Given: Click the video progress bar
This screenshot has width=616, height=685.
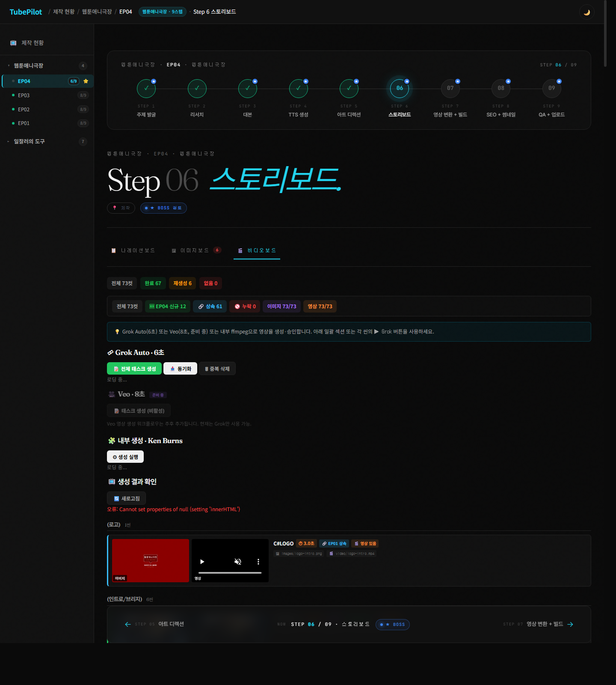Looking at the screenshot, I should [230, 573].
